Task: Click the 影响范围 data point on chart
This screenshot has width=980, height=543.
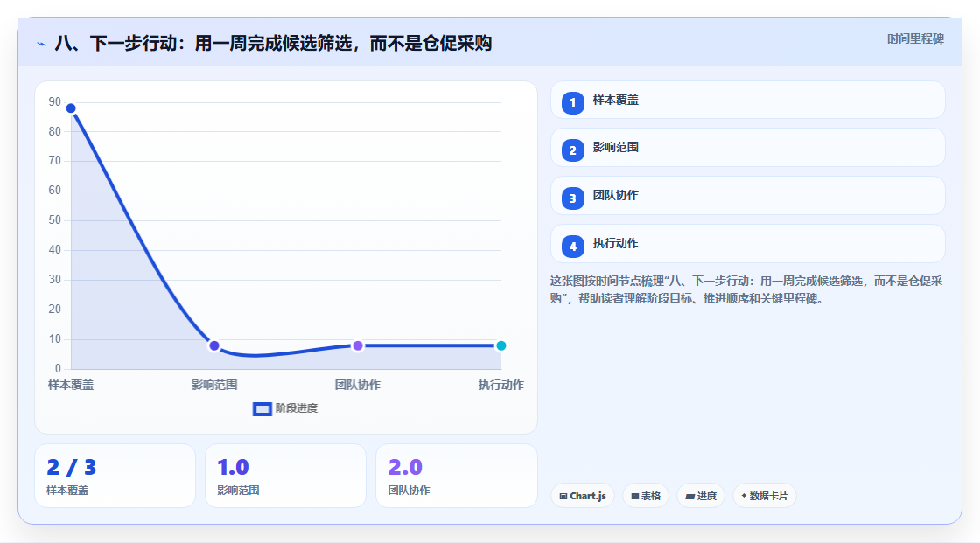Action: click(214, 345)
